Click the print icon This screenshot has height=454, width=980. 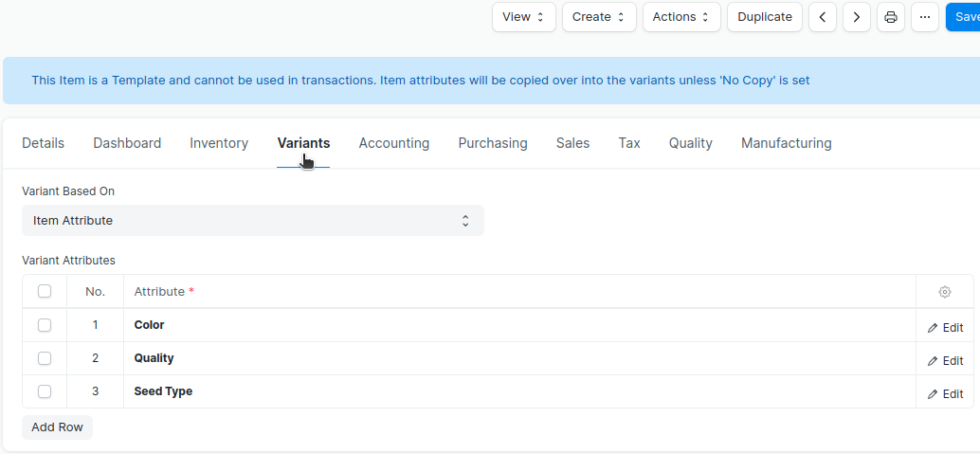[890, 17]
